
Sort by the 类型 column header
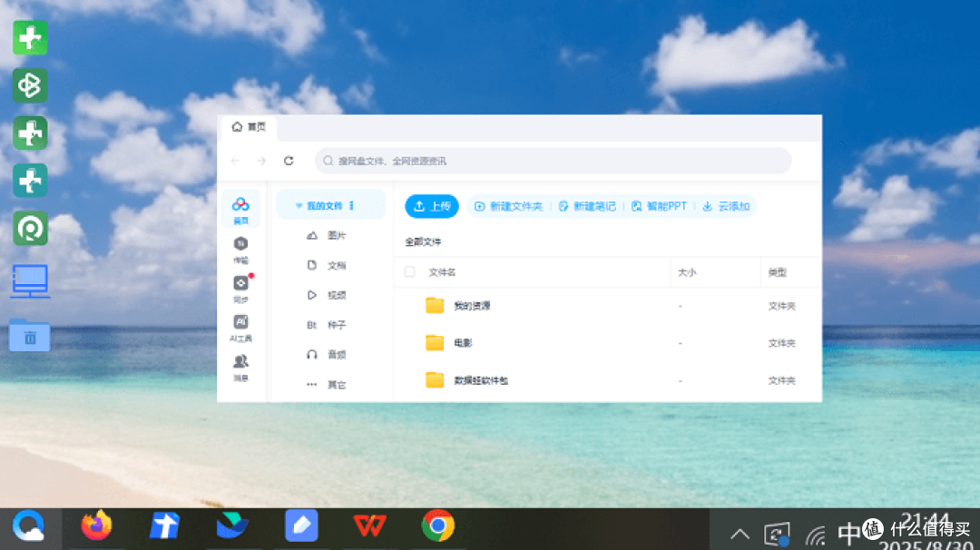point(778,272)
